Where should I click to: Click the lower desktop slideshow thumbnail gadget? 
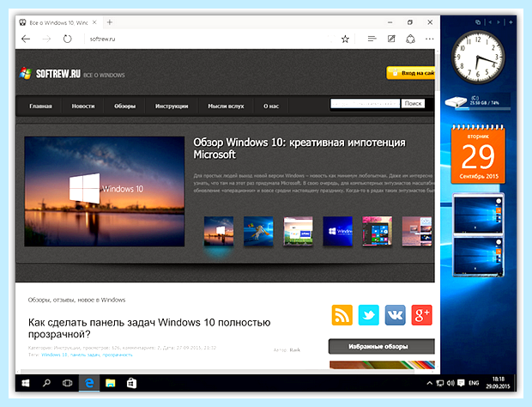coord(479,256)
